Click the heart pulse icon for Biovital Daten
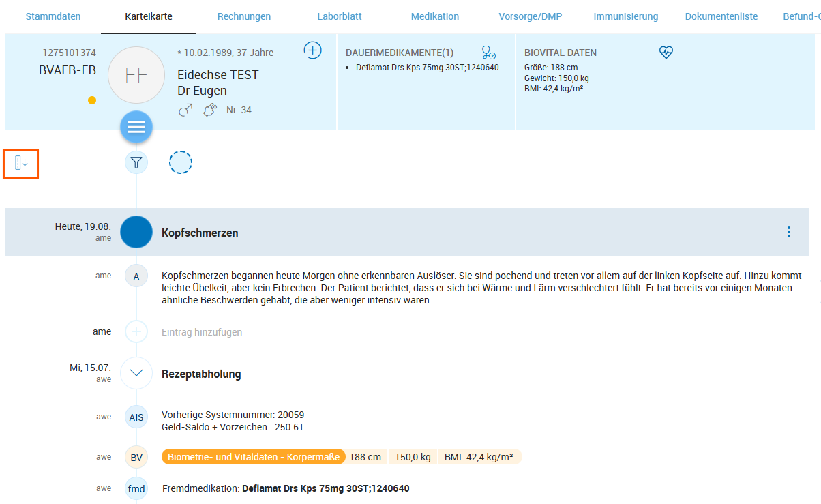 666,52
